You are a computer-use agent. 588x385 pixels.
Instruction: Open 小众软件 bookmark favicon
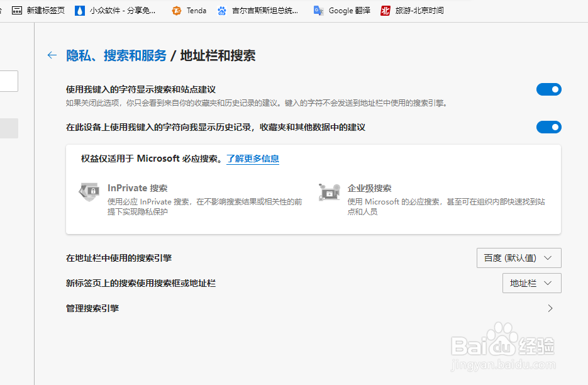tap(79, 11)
